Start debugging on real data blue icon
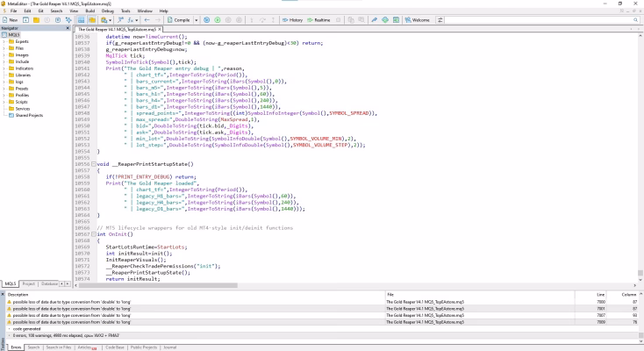Viewport: 644px width, 351px height. point(206,19)
